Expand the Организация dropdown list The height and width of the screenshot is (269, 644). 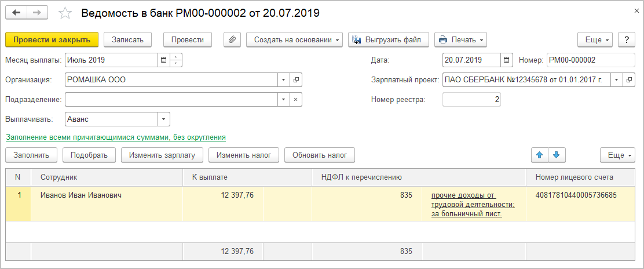283,80
